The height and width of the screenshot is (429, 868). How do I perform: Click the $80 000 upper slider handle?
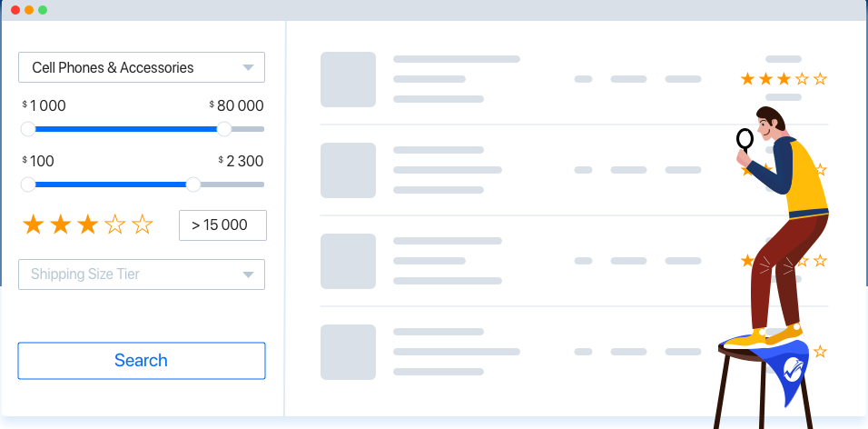[x=224, y=129]
